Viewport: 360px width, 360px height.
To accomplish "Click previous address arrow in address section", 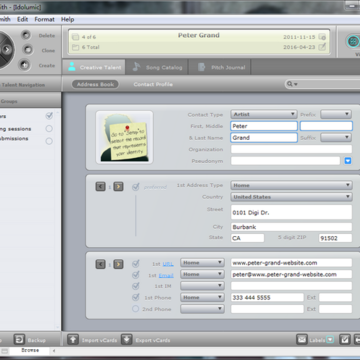I will pos(101,187).
